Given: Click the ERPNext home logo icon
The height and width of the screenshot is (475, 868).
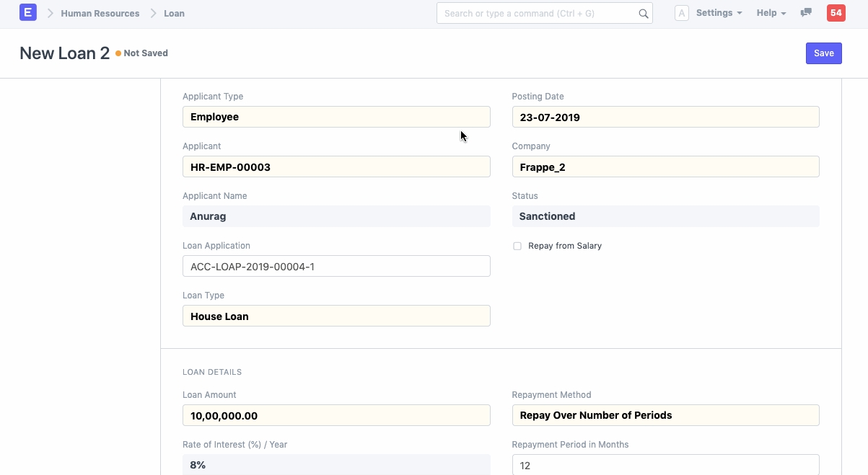Looking at the screenshot, I should [28, 13].
